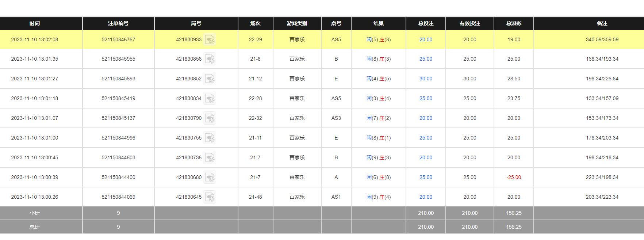
Task: Open the replay icon for round 421830852
Action: point(210,79)
